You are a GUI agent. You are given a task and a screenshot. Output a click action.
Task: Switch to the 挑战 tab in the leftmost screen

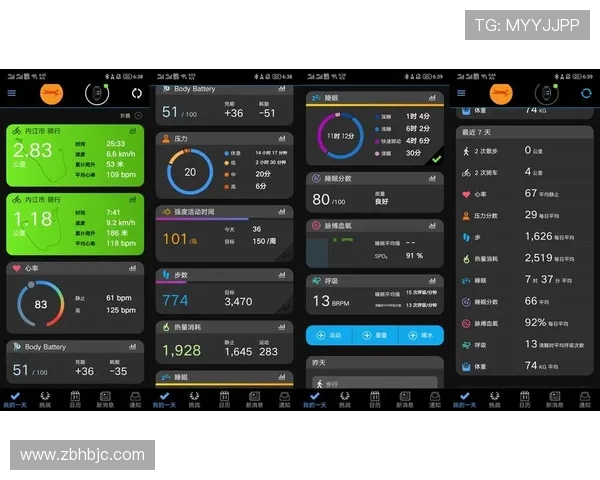(44, 399)
